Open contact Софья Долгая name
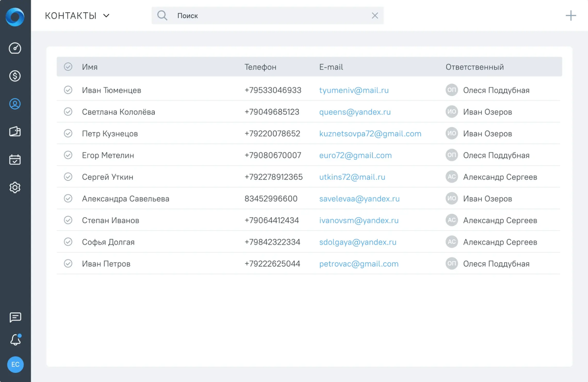588x382 pixels. [108, 242]
